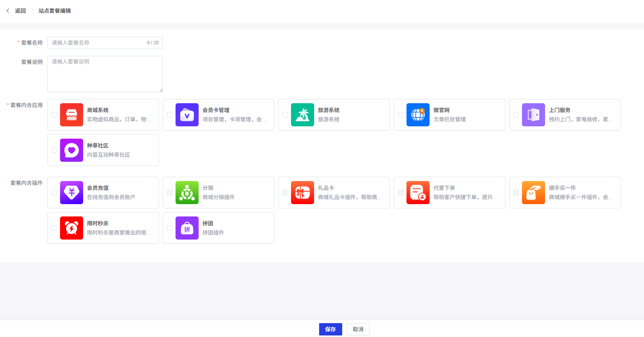Click the red 商城系统 shop icon

(x=72, y=115)
